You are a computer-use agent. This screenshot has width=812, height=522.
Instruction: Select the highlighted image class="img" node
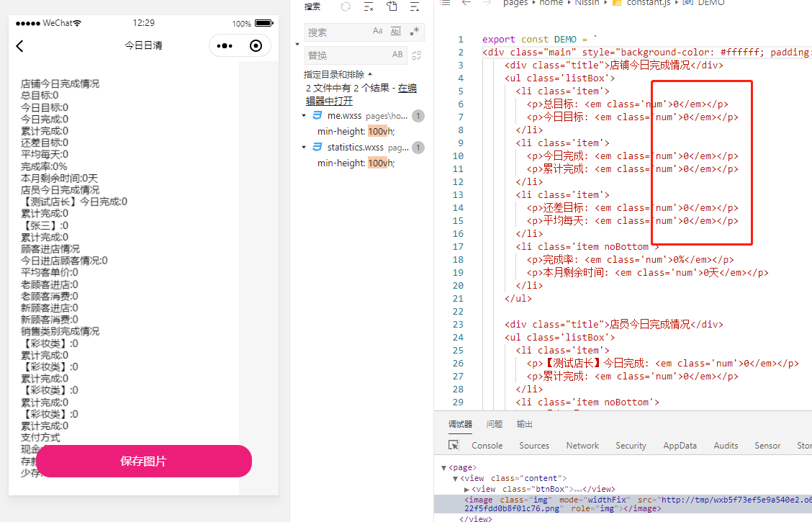[x=623, y=504]
